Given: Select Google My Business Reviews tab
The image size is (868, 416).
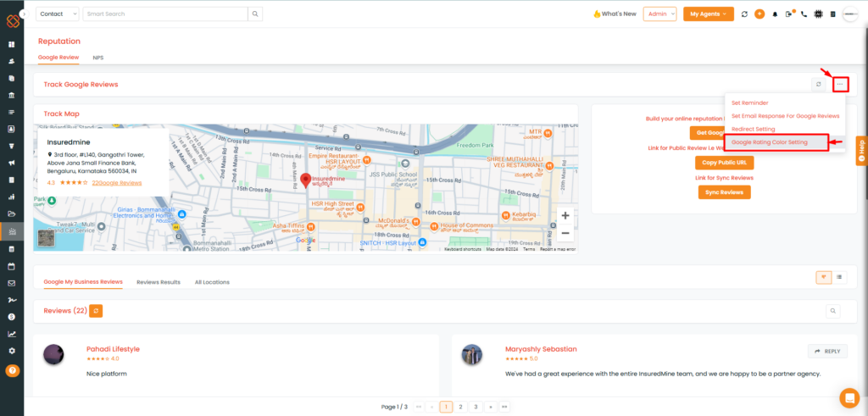Looking at the screenshot, I should (83, 281).
